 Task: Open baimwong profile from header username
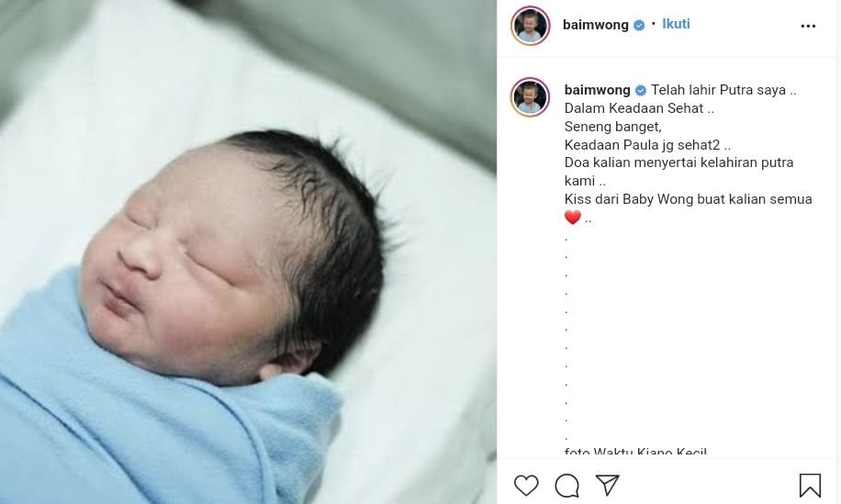tap(595, 25)
